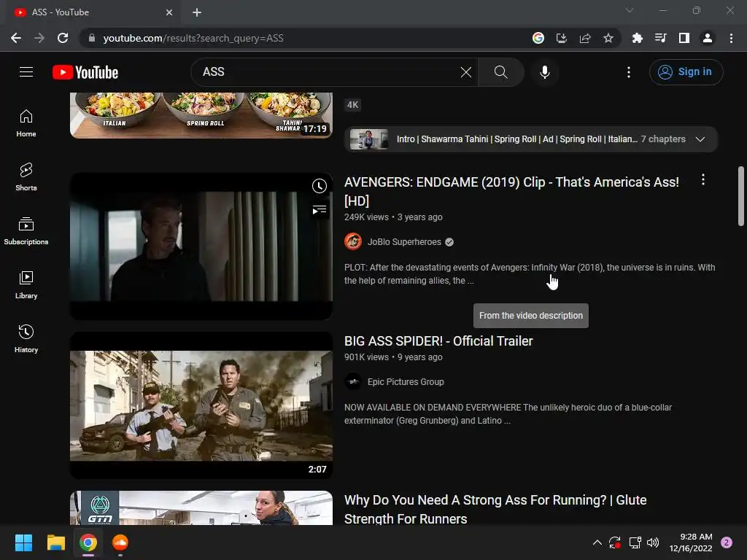The image size is (747, 560).
Task: Click the install app icon in address bar
Action: (x=561, y=38)
